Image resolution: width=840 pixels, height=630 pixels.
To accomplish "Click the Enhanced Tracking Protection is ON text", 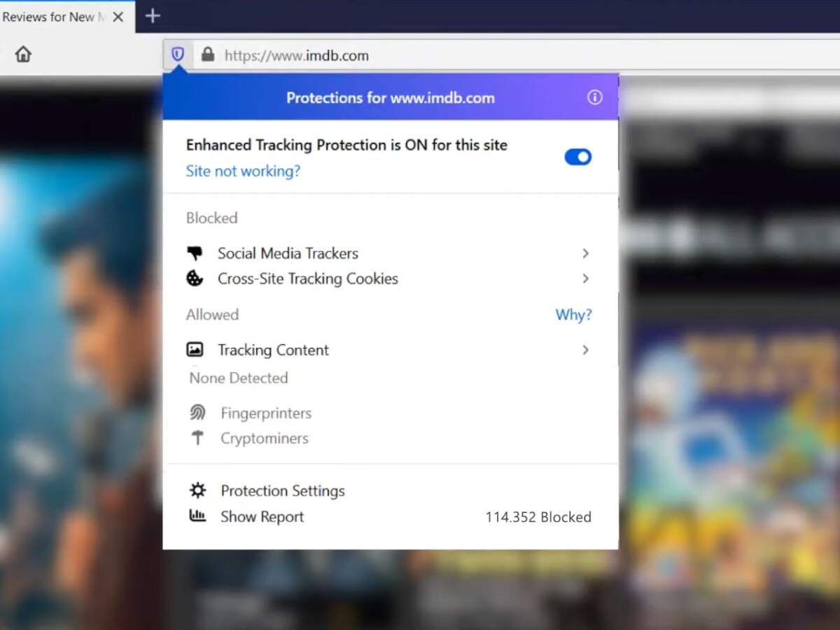I will coord(346,145).
